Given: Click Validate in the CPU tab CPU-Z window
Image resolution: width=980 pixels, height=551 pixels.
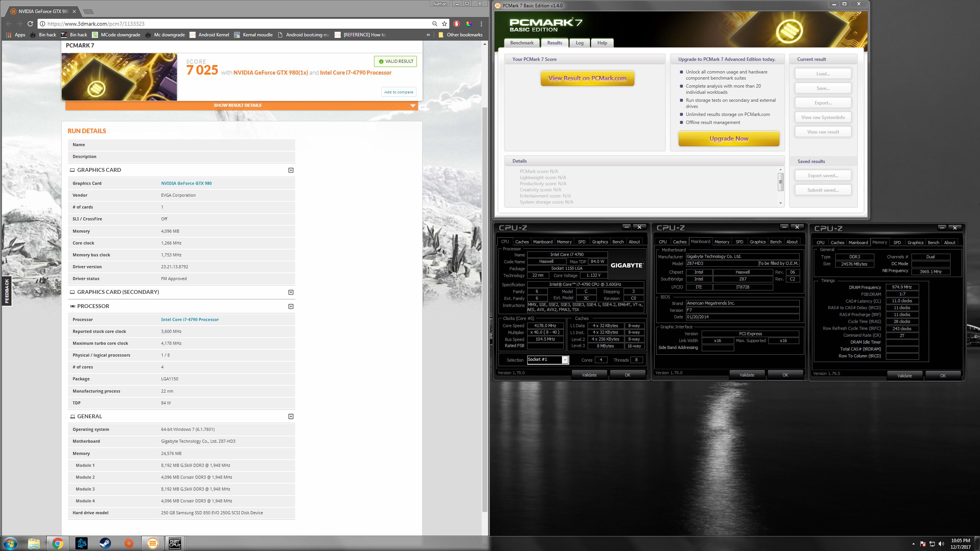Looking at the screenshot, I should coord(589,375).
